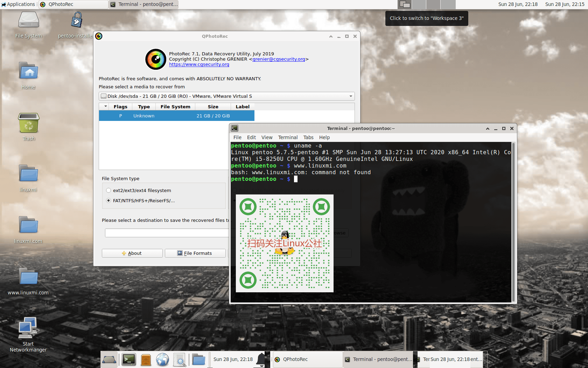Click QPhotoRec in the bottom taskbar
Image resolution: width=588 pixels, height=368 pixels.
pyautogui.click(x=308, y=360)
